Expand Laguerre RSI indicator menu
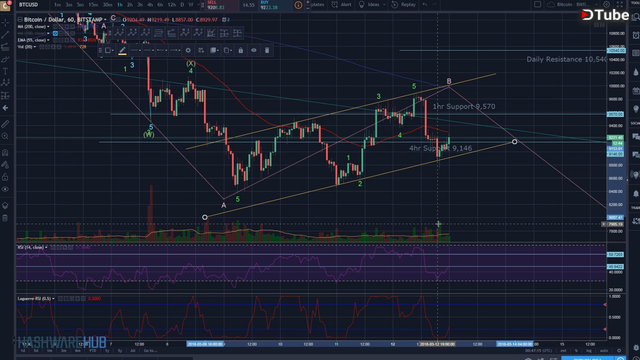This screenshot has height=360, width=640. click(53, 299)
